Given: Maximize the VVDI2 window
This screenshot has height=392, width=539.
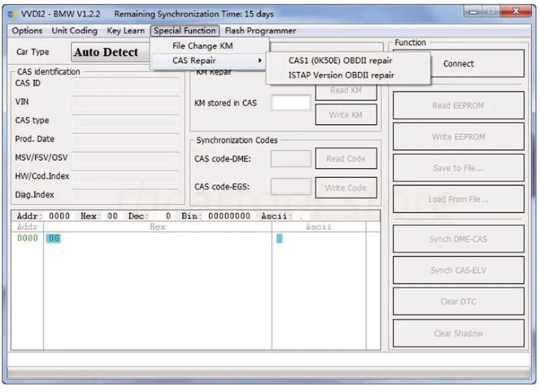Looking at the screenshot, I should 491,11.
